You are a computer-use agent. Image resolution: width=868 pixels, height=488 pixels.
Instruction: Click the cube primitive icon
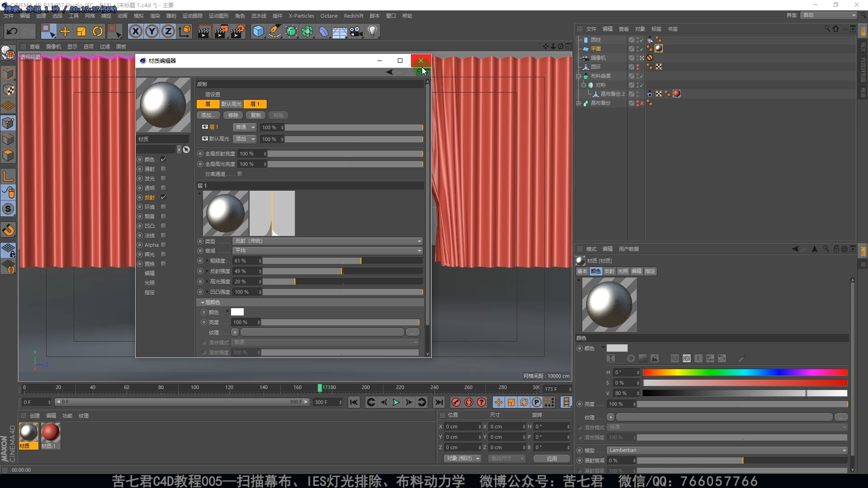[258, 31]
